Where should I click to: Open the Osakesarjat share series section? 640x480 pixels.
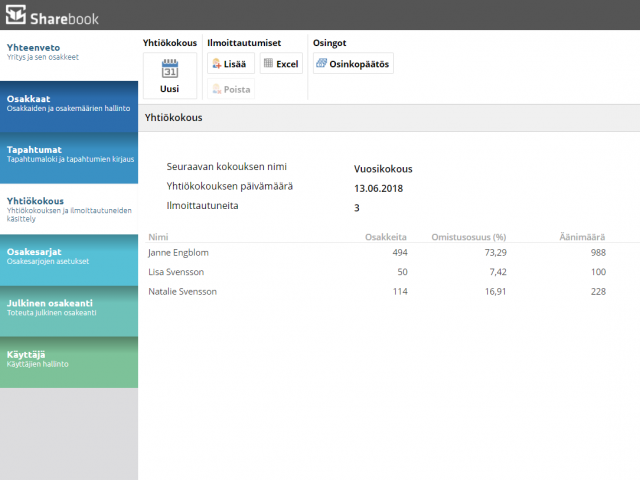pos(69,260)
